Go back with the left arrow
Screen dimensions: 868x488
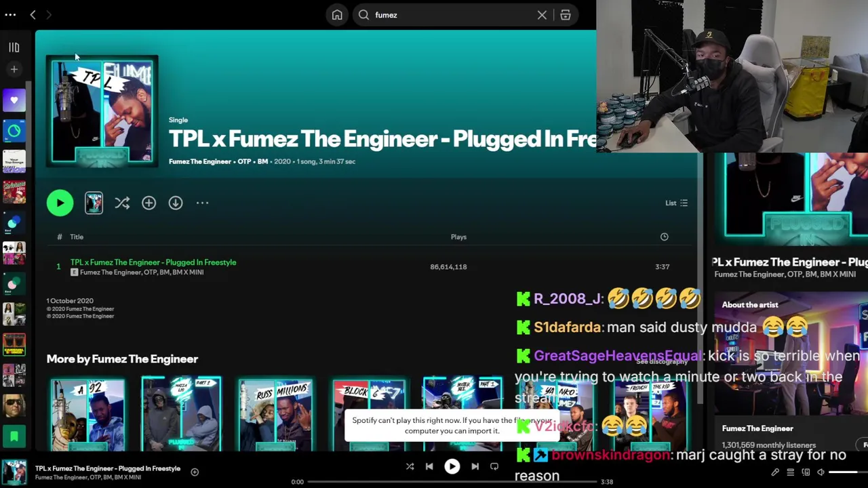[x=33, y=15]
